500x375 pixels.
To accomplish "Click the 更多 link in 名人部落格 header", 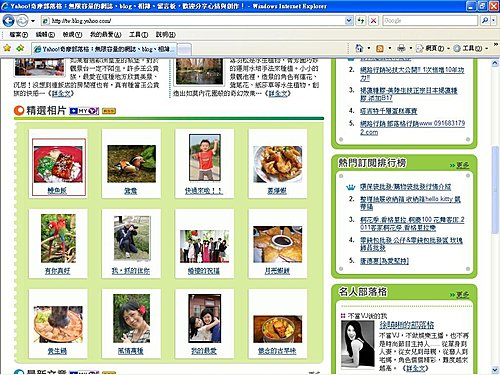I will coord(462,295).
